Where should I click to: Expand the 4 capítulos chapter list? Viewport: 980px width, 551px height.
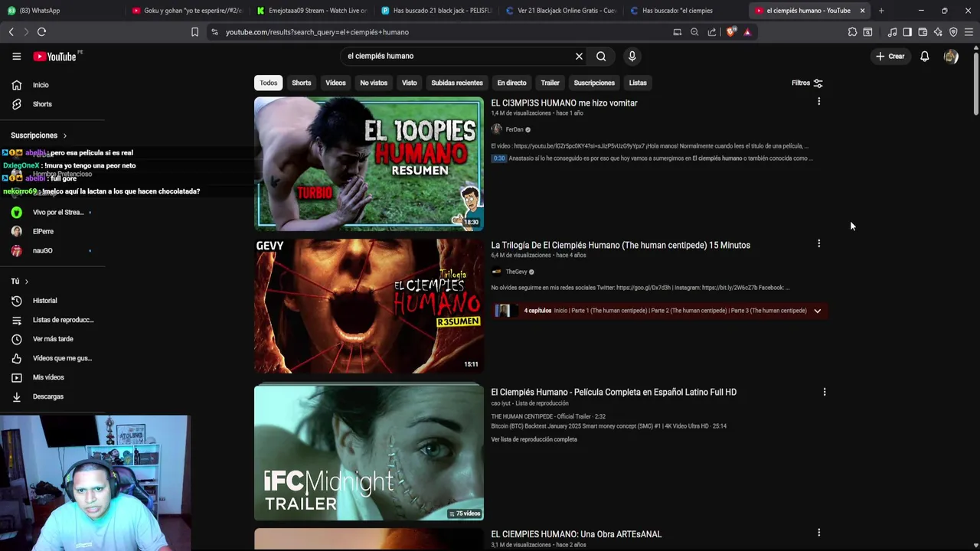click(x=817, y=311)
